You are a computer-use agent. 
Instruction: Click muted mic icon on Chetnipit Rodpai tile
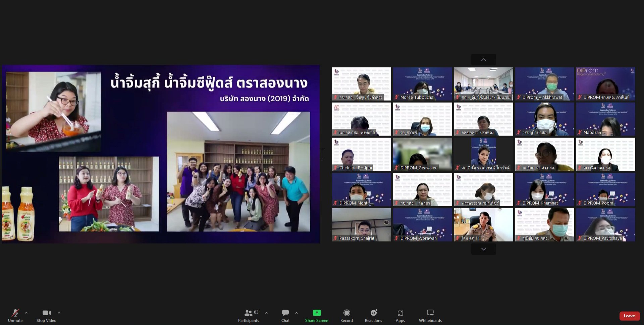point(335,168)
